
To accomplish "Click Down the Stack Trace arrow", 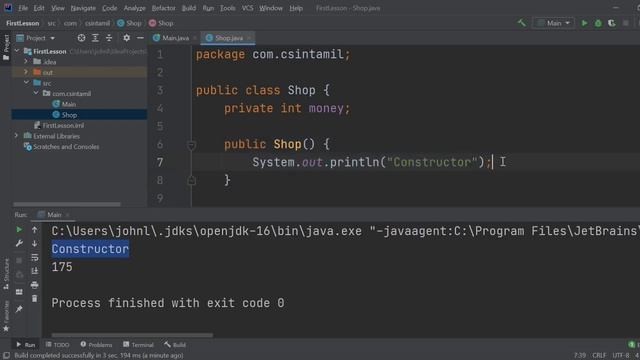I will [x=35, y=244].
